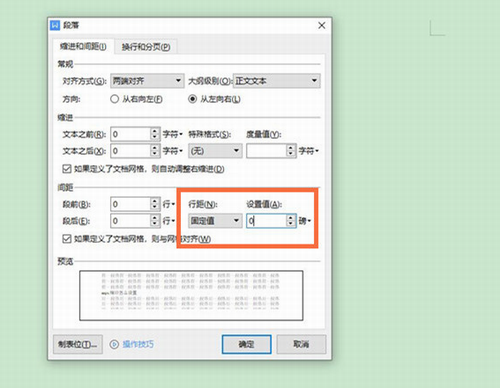Click the 设置值 spinner arrows
Image resolution: width=500 pixels, height=388 pixels.
click(291, 221)
